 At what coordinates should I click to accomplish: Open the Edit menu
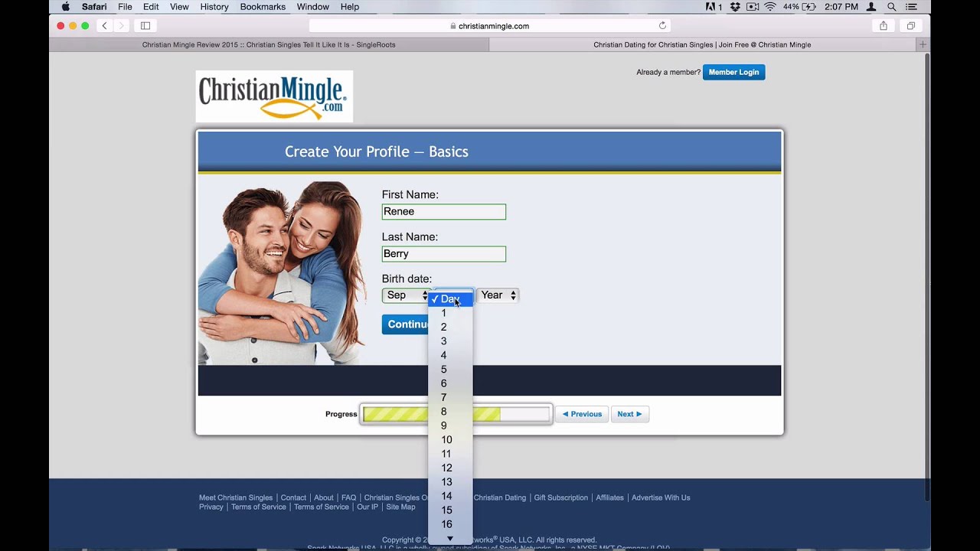coord(151,7)
